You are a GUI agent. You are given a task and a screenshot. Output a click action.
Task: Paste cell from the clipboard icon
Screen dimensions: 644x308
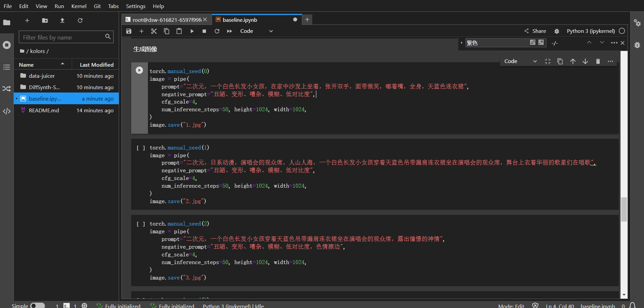[x=179, y=31]
